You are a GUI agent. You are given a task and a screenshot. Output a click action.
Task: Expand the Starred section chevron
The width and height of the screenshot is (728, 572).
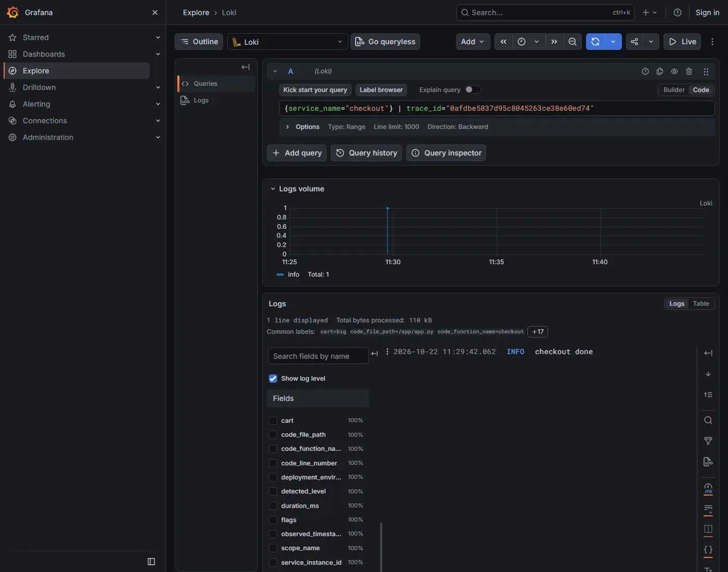point(158,37)
